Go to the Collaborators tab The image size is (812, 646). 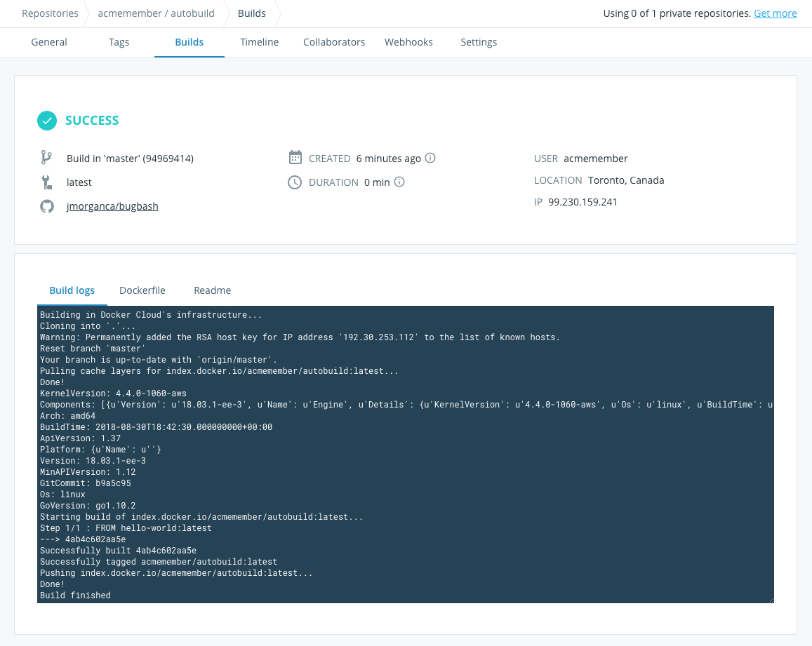tap(334, 42)
